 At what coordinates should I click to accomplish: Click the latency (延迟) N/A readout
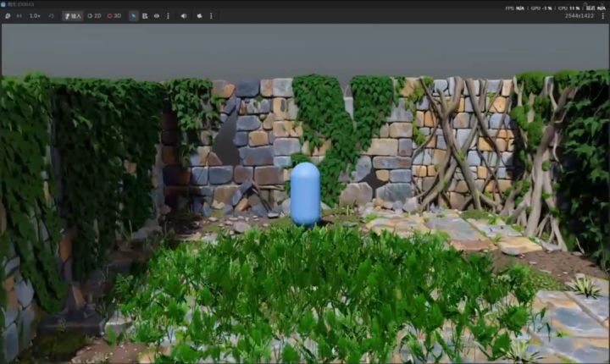(x=596, y=8)
